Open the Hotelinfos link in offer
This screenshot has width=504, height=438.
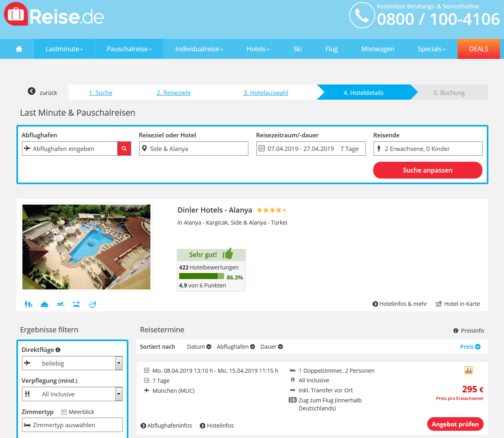coord(217,426)
